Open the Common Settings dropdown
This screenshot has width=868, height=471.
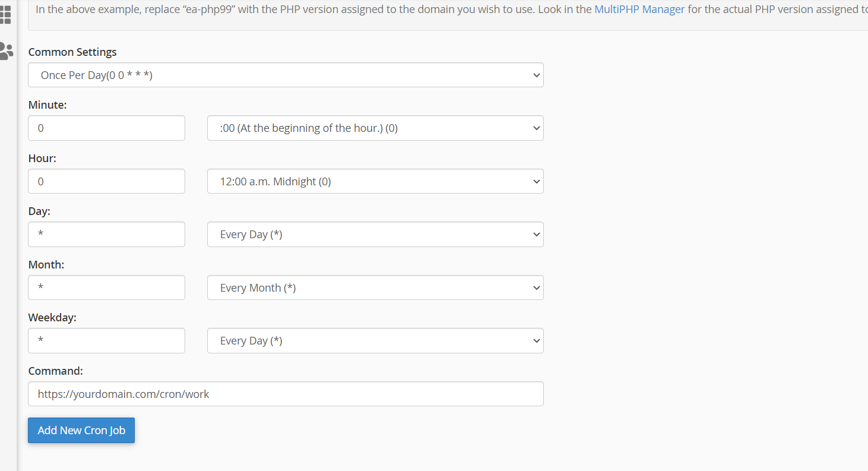286,75
